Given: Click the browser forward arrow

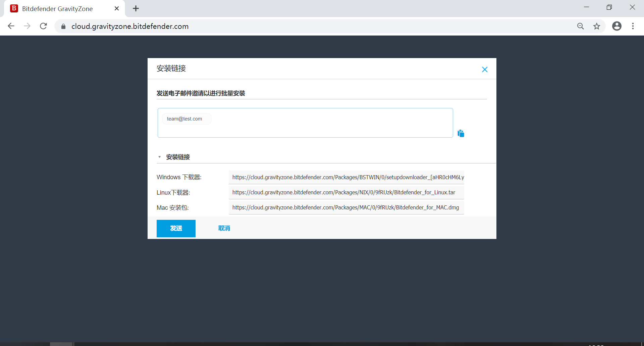Looking at the screenshot, I should point(27,26).
